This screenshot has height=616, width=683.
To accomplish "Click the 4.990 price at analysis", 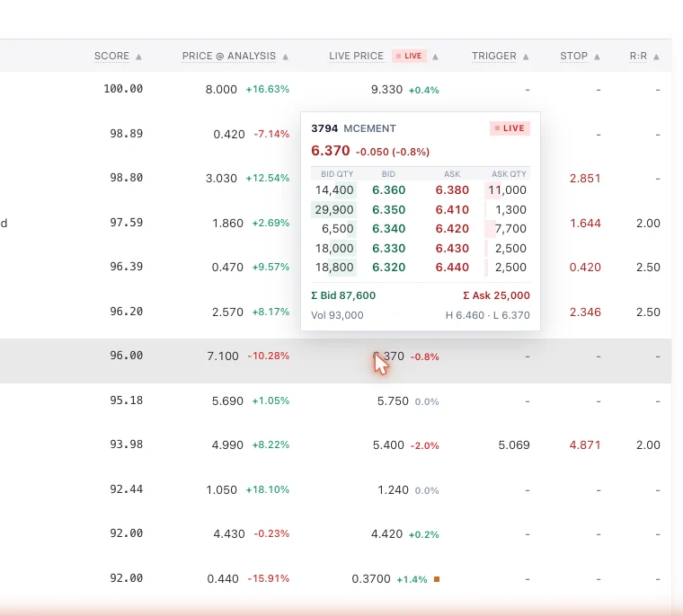I will click(x=227, y=444).
